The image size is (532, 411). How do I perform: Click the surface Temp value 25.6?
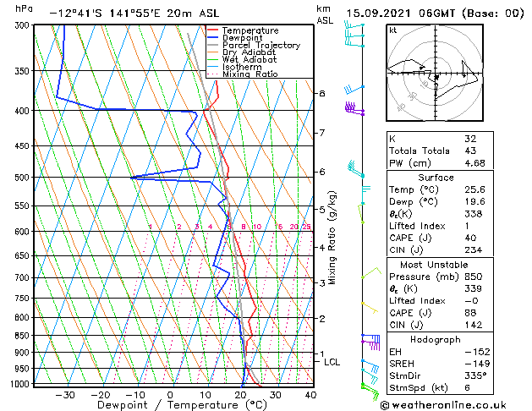coord(474,189)
